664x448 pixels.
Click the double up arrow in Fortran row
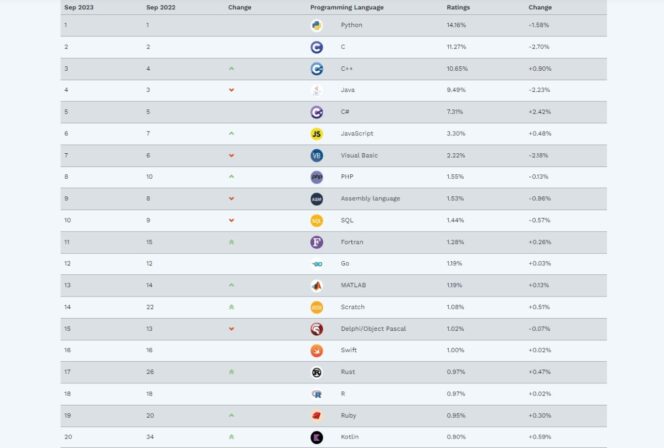point(232,242)
